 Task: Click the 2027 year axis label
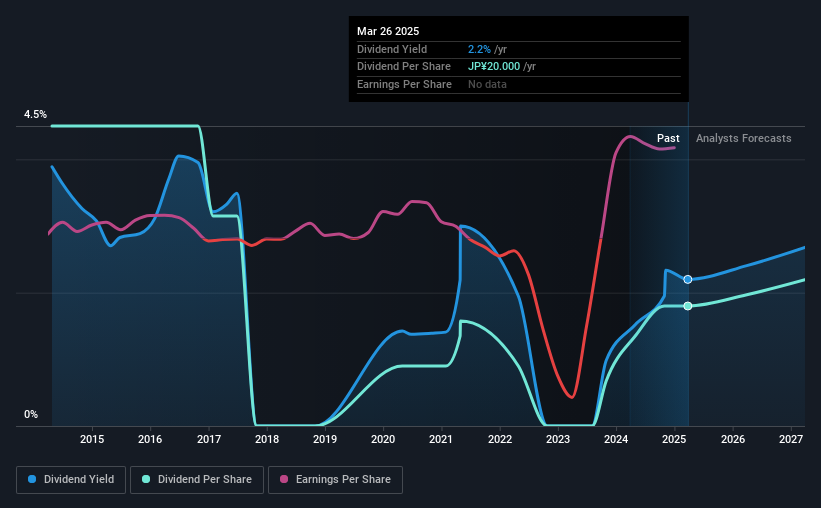click(x=791, y=439)
